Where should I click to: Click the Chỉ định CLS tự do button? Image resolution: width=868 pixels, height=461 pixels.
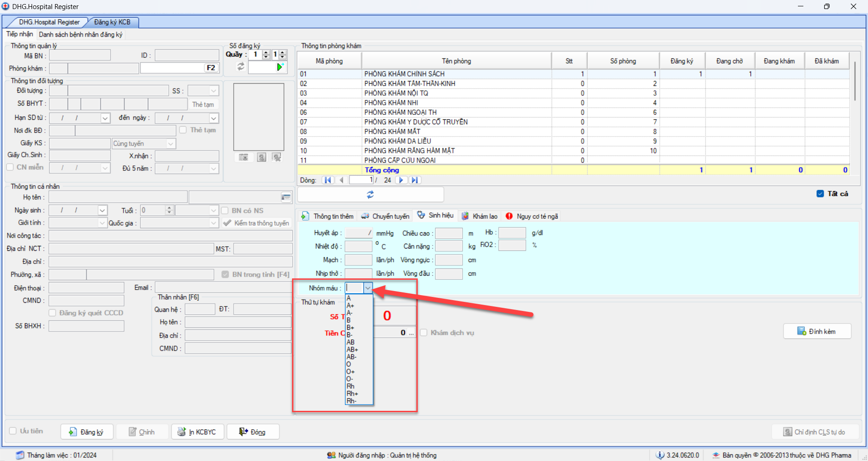coord(814,432)
